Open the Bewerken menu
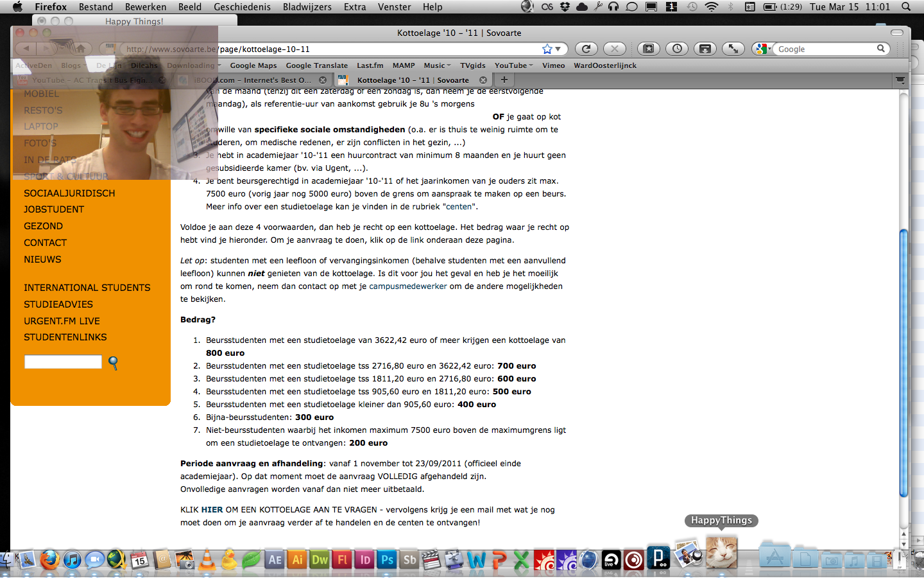924x578 pixels. click(146, 6)
